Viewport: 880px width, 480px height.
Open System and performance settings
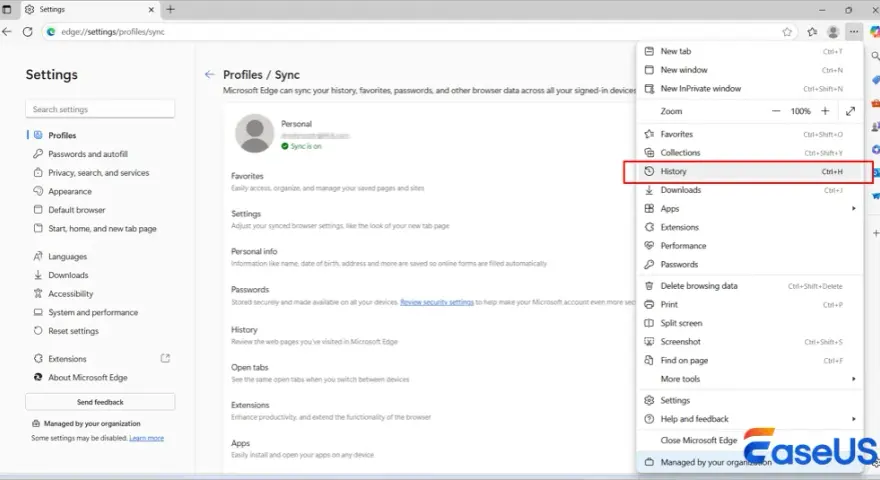point(93,312)
